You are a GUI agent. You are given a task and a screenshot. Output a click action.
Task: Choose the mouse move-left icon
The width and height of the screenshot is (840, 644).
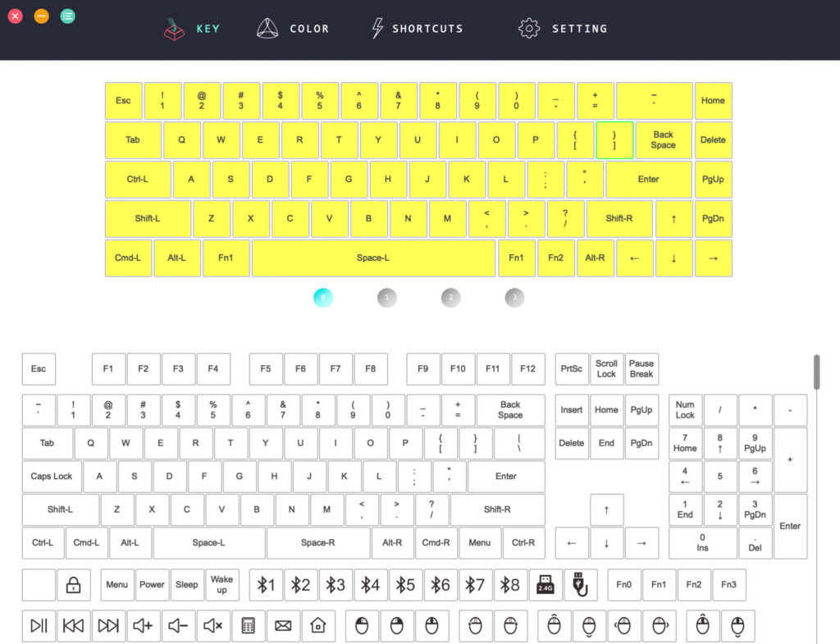point(623,625)
